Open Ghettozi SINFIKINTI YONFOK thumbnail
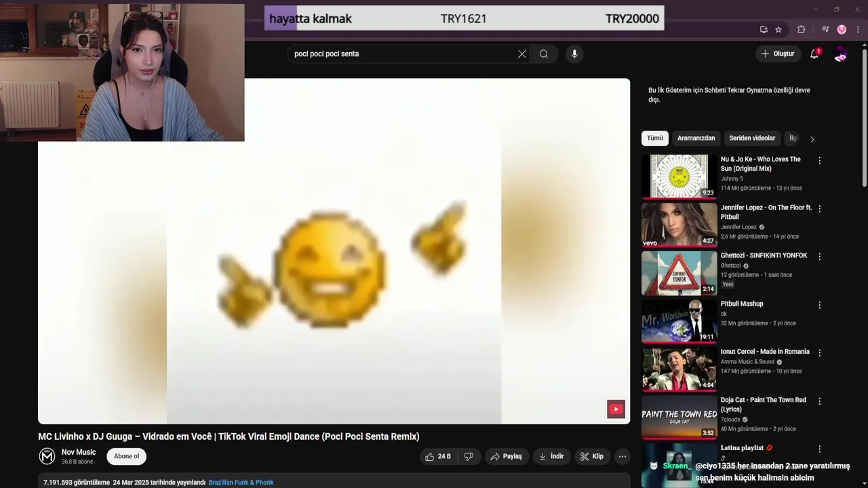 pos(679,272)
